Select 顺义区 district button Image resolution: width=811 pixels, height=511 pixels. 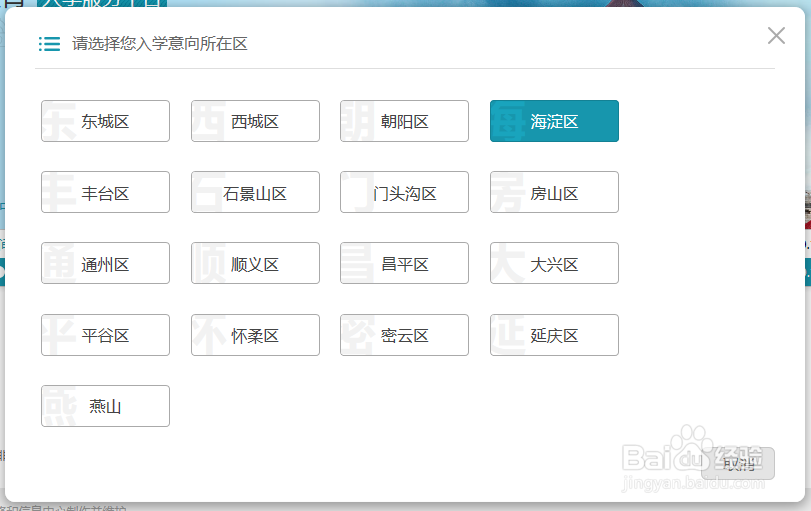pos(256,263)
